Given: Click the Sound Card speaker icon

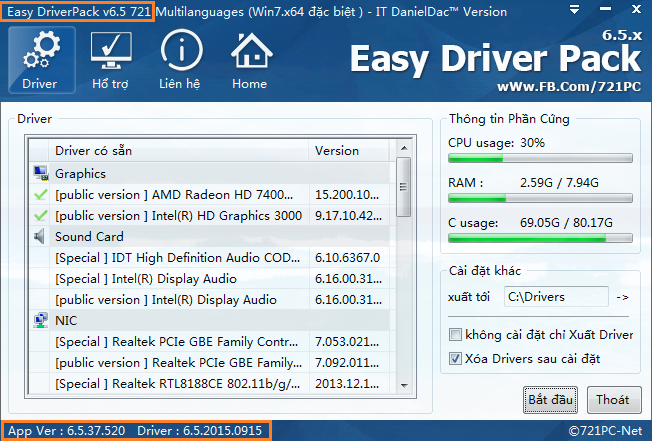Looking at the screenshot, I should 40,237.
